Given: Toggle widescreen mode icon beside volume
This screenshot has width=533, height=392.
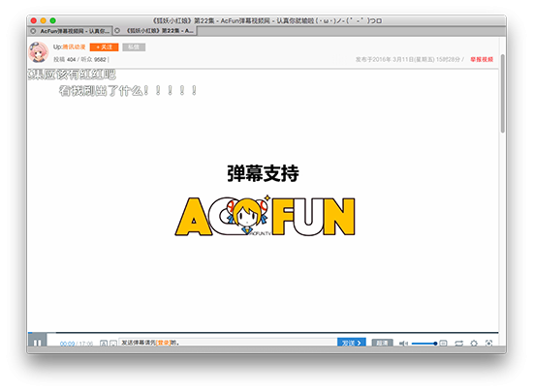Looking at the screenshot, I should pos(443,344).
